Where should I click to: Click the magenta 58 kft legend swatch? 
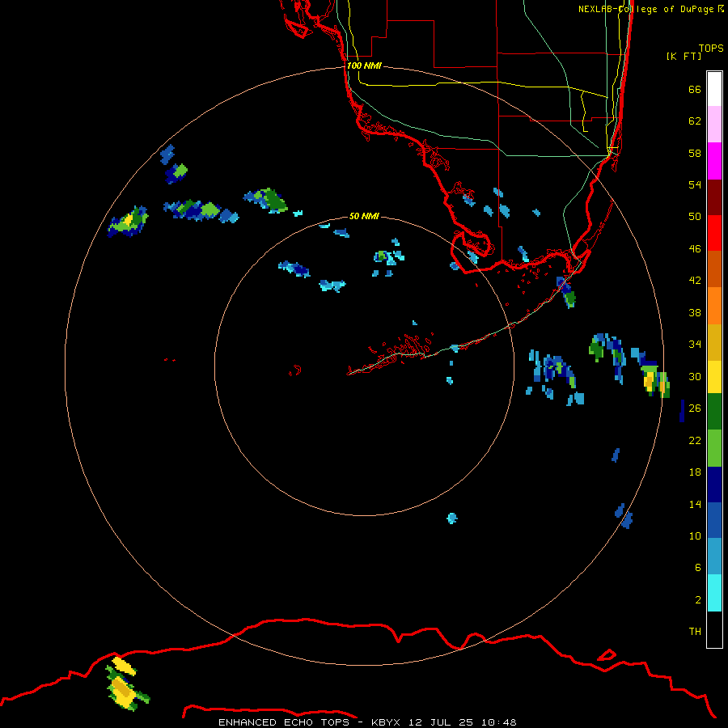714,161
